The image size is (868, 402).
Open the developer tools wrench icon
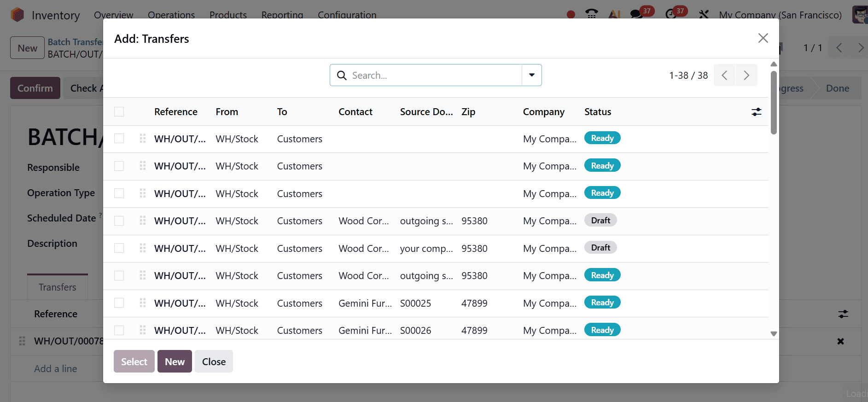tap(704, 15)
